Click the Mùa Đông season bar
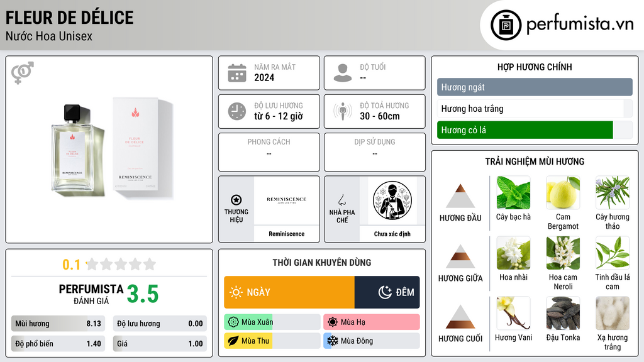Screen dimensions: 644x362 pos(372,341)
